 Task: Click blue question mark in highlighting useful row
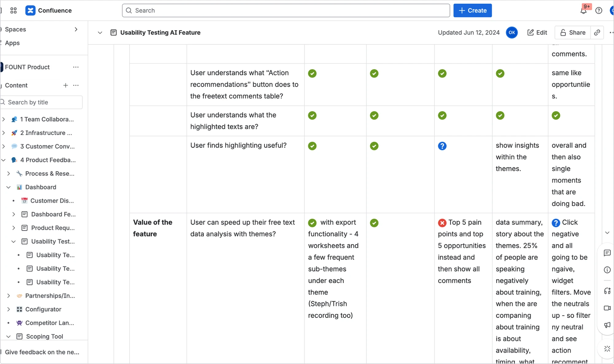442,146
